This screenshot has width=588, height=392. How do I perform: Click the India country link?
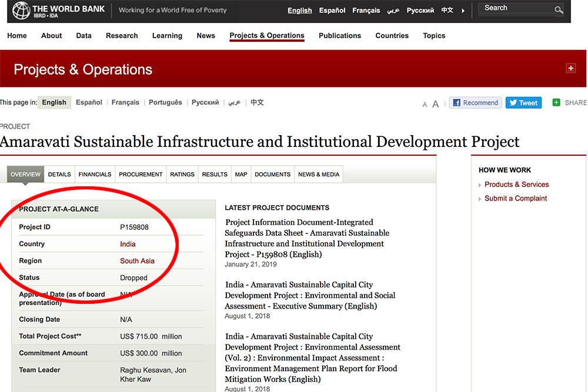click(x=128, y=244)
